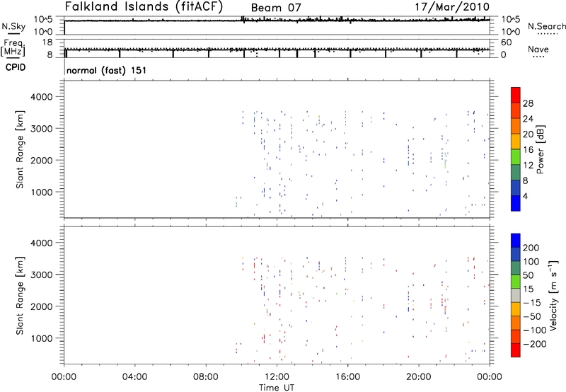Screen dimensions: 566x392
Task: Click '4000' on the power panel range axis
Action: tap(42, 97)
